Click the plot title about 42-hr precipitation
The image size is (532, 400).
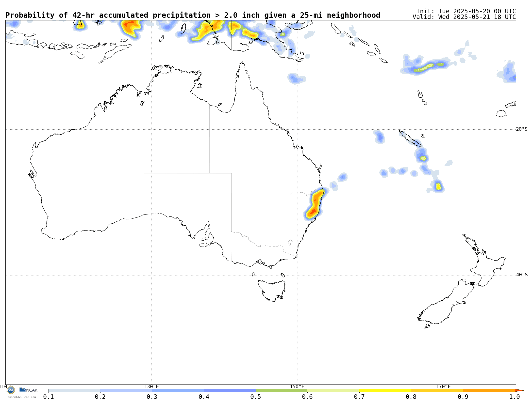click(193, 15)
